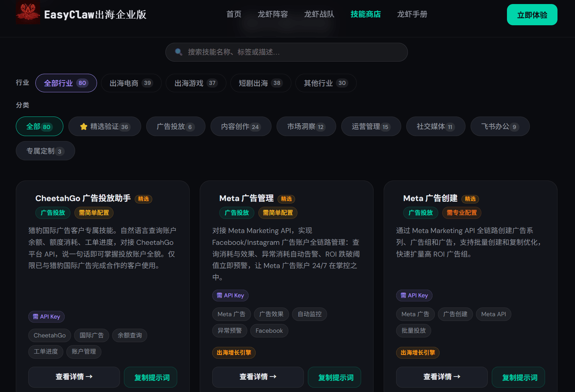Click the 精选 badge on CheetahGo 广告投放助手 card

click(x=143, y=199)
